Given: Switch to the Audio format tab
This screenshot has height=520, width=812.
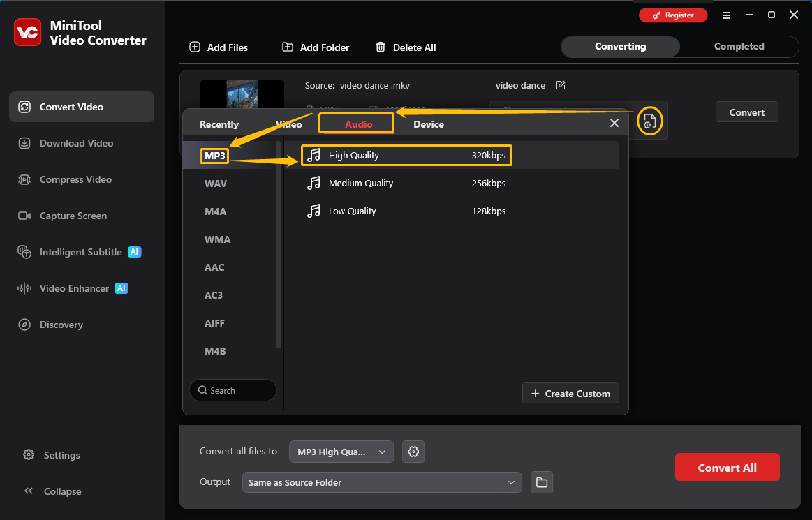Looking at the screenshot, I should coord(358,124).
